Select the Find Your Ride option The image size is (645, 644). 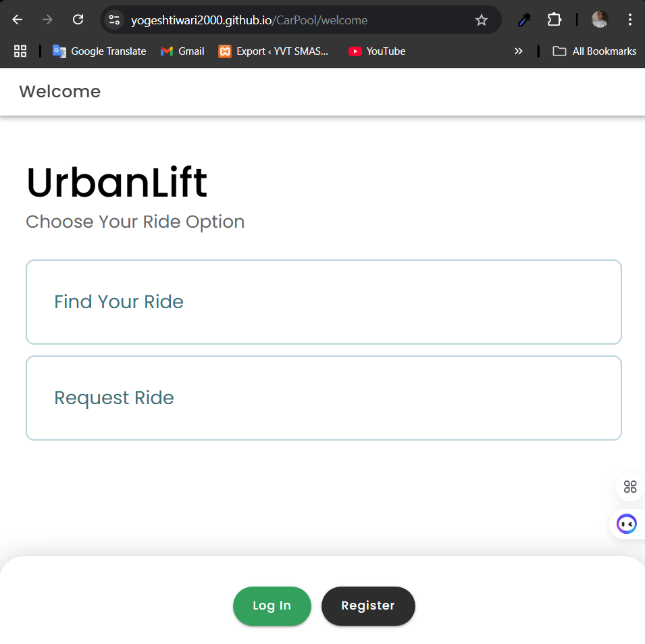[x=323, y=302]
